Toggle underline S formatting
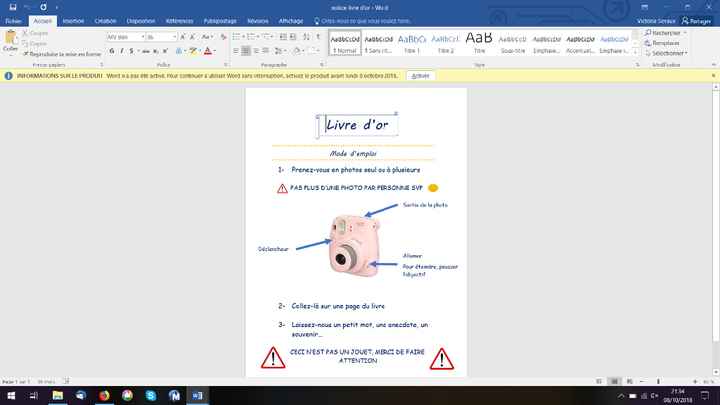The height and width of the screenshot is (405, 720). [x=131, y=51]
